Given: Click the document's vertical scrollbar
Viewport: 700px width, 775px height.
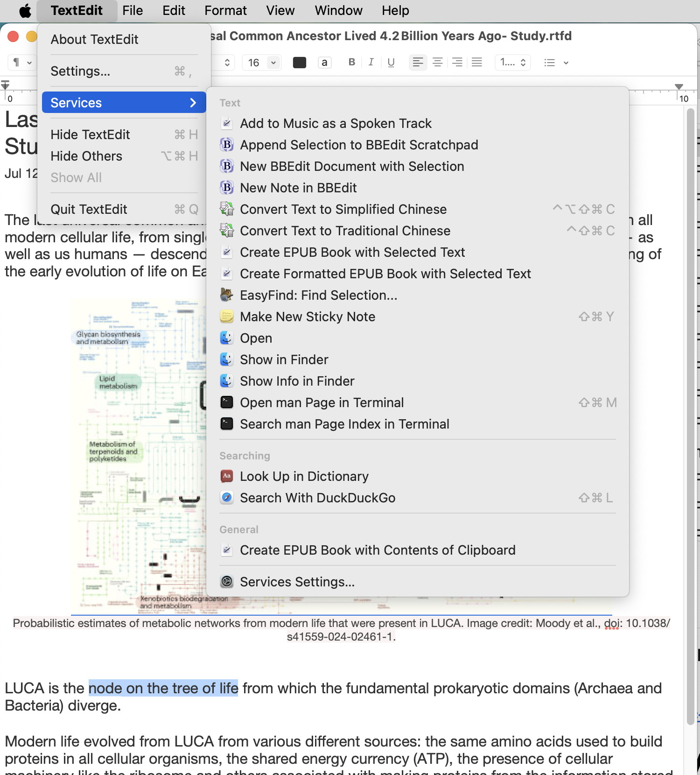Looking at the screenshot, I should (691, 416).
